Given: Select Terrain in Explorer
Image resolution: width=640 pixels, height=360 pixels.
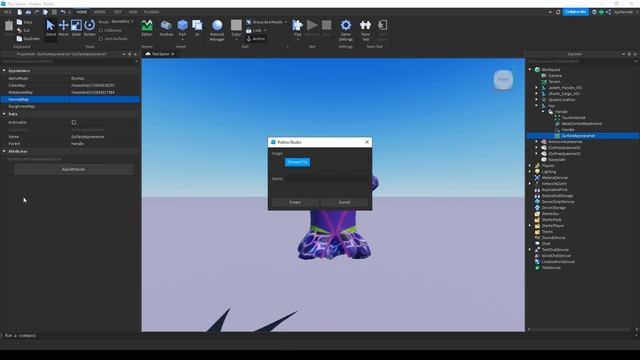Looking at the screenshot, I should tap(554, 82).
